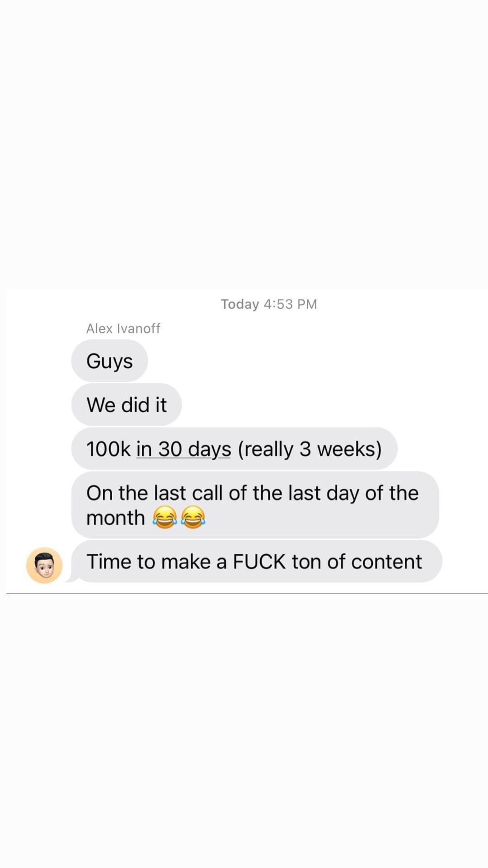Click the horizontal divider line below messages

[x=247, y=594]
